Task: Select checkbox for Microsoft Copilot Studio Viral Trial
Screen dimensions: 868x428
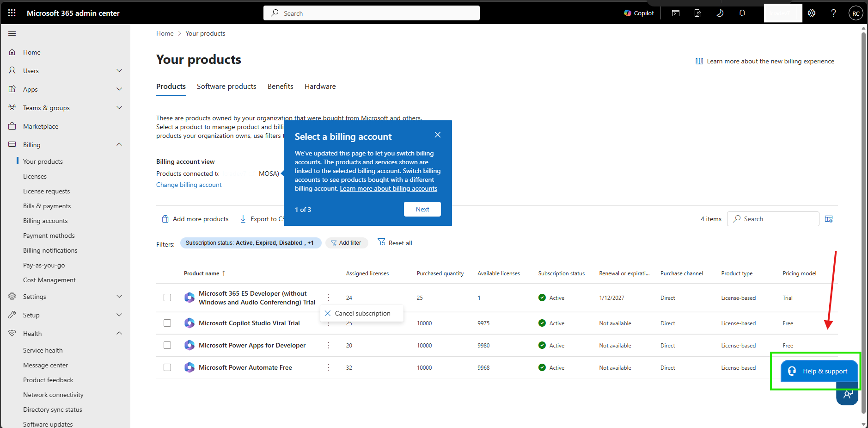Action: (167, 323)
